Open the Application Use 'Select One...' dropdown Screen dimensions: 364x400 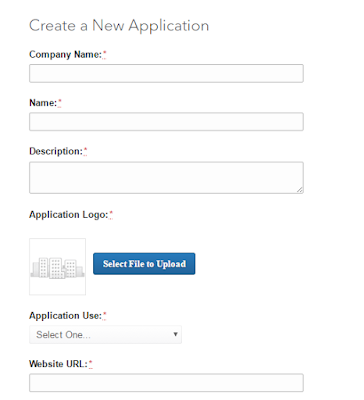click(x=105, y=334)
